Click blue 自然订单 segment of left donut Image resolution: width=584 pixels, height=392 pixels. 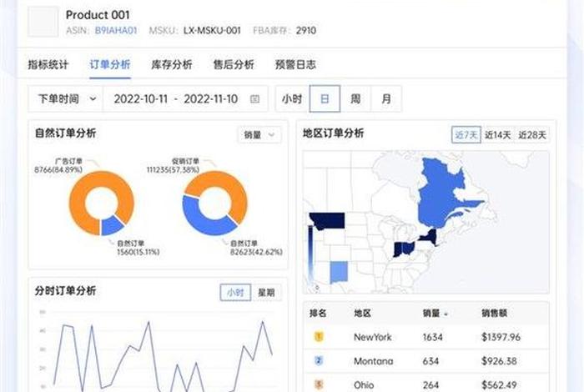(x=111, y=226)
